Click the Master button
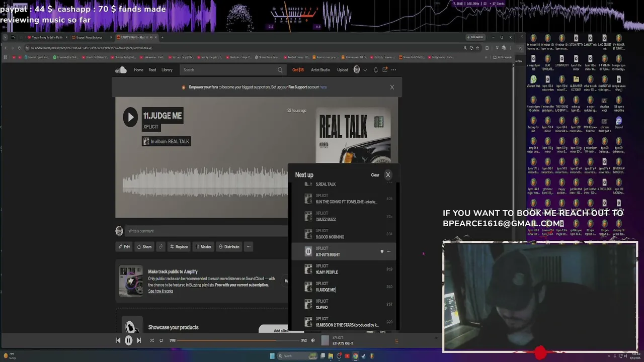The width and height of the screenshot is (644, 362). [203, 247]
